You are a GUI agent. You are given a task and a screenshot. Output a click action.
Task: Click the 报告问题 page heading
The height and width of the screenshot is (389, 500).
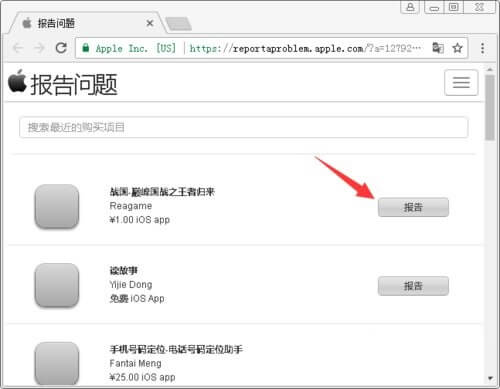[x=74, y=84]
